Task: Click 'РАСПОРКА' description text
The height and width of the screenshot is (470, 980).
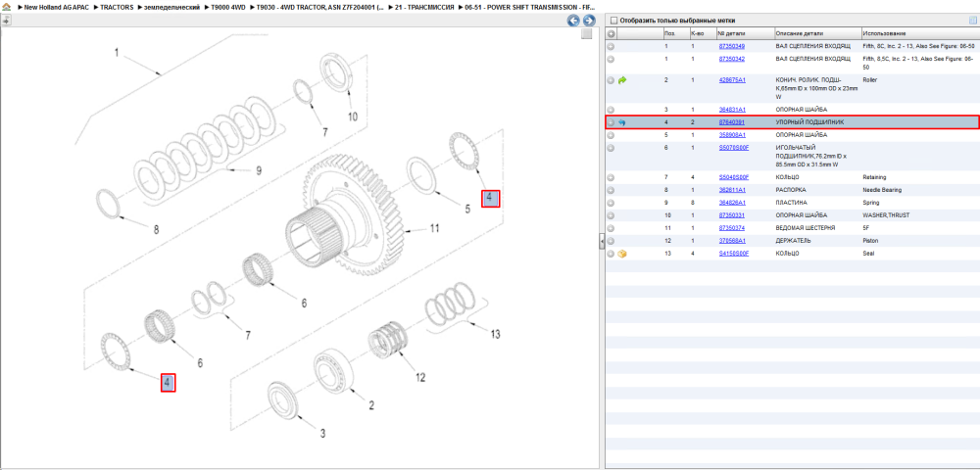Action: (791, 190)
